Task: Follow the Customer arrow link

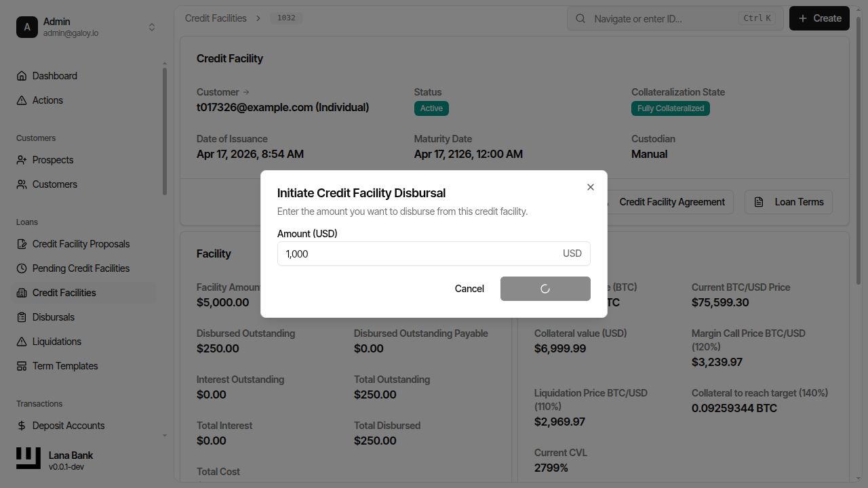Action: [246, 92]
